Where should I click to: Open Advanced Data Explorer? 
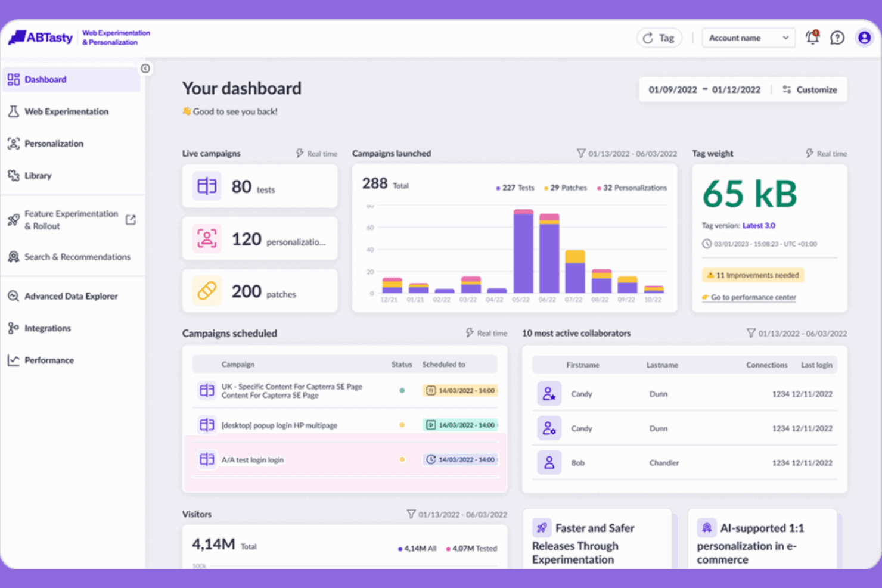coord(72,296)
